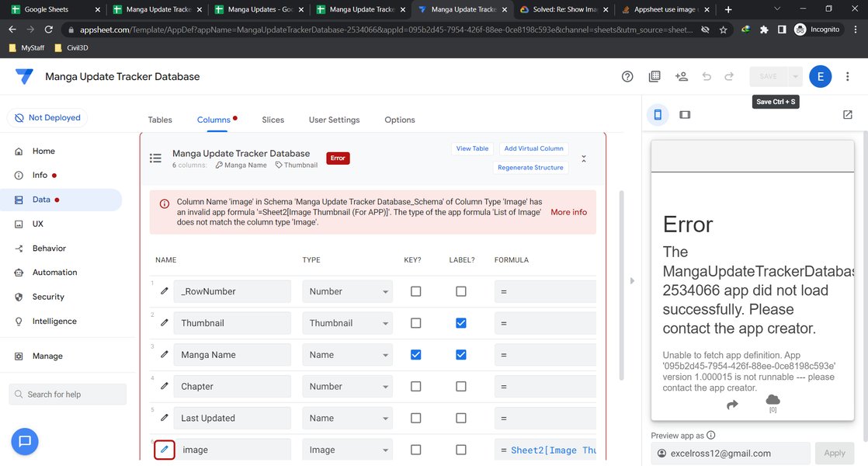Uncheck Label for Manga Name column
Viewport: 868px width, 466px height.
(x=460, y=354)
